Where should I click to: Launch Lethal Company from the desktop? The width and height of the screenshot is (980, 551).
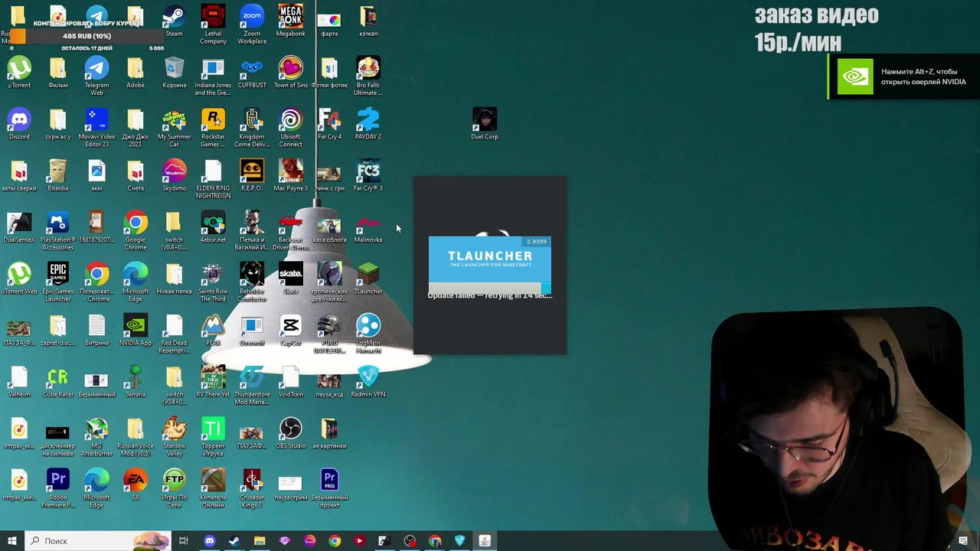[x=213, y=24]
